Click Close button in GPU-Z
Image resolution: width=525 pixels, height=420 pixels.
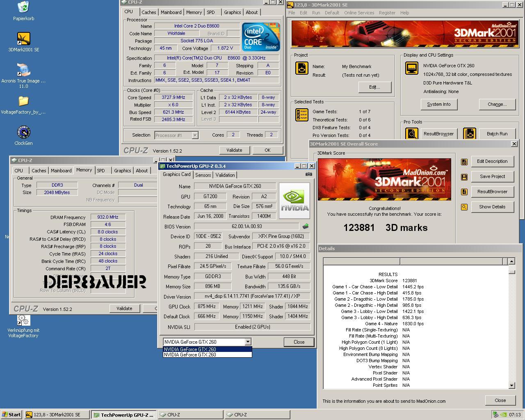point(299,342)
